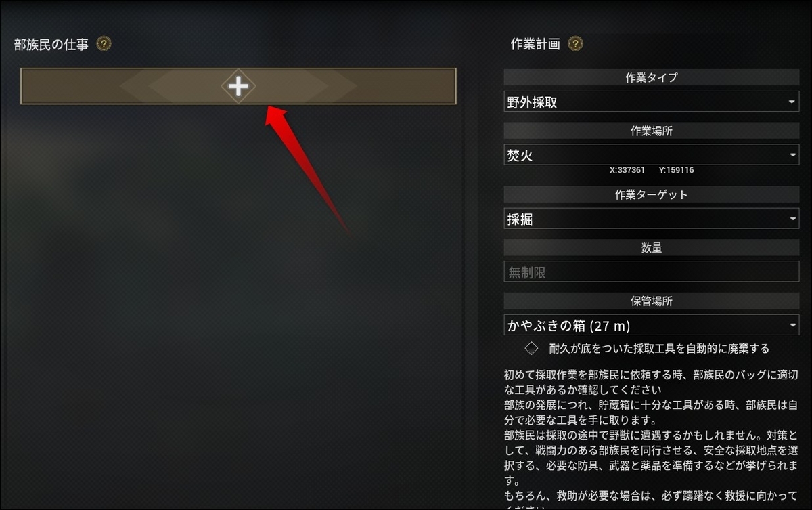812x510 pixels.
Task: Select the 数量 section header
Action: 652,248
